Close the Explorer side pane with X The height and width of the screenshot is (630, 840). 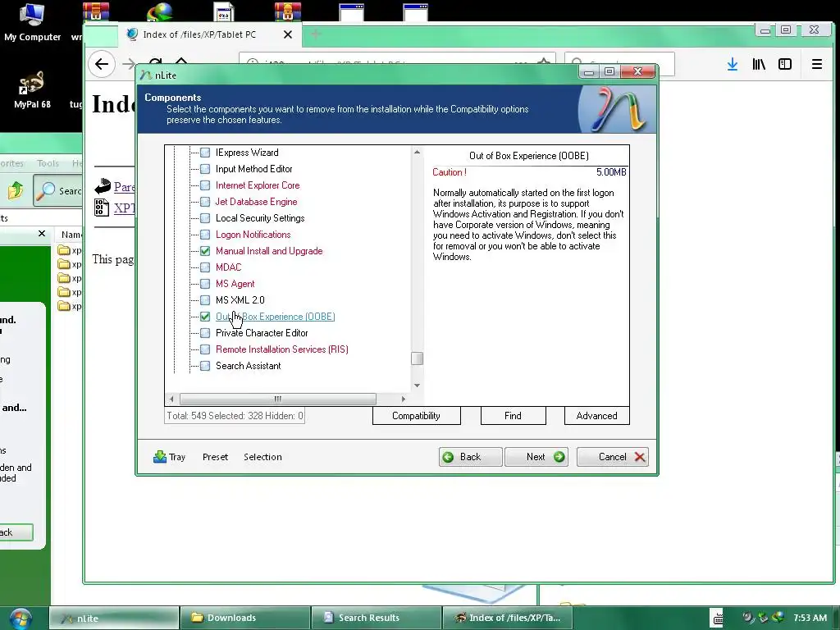pyautogui.click(x=42, y=234)
